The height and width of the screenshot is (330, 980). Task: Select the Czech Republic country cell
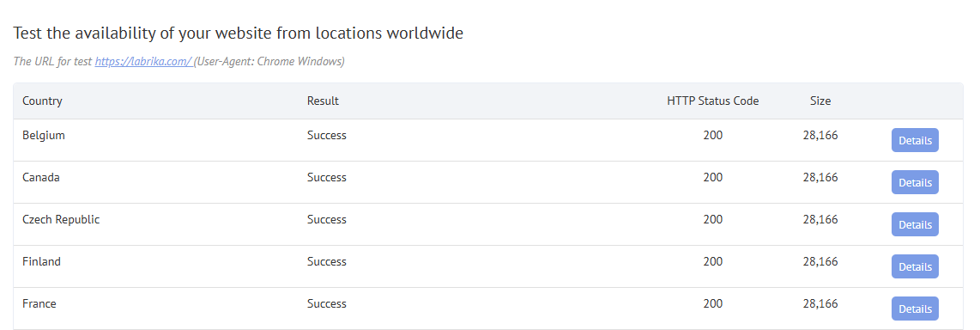pos(61,219)
